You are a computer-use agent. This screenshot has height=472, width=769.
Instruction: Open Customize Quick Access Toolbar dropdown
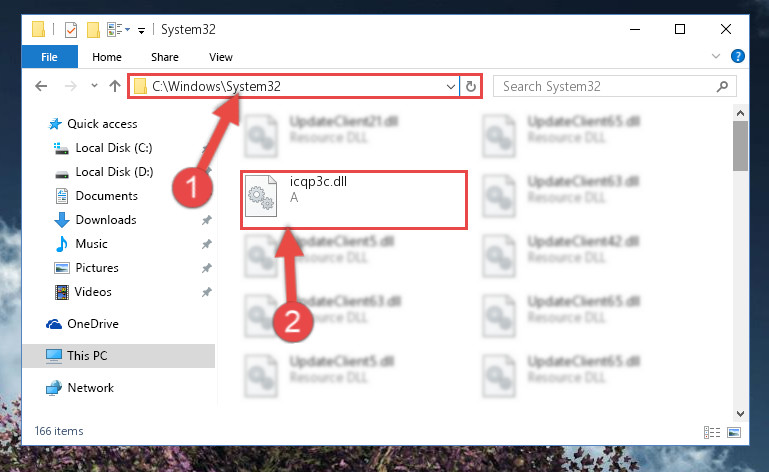click(x=141, y=30)
